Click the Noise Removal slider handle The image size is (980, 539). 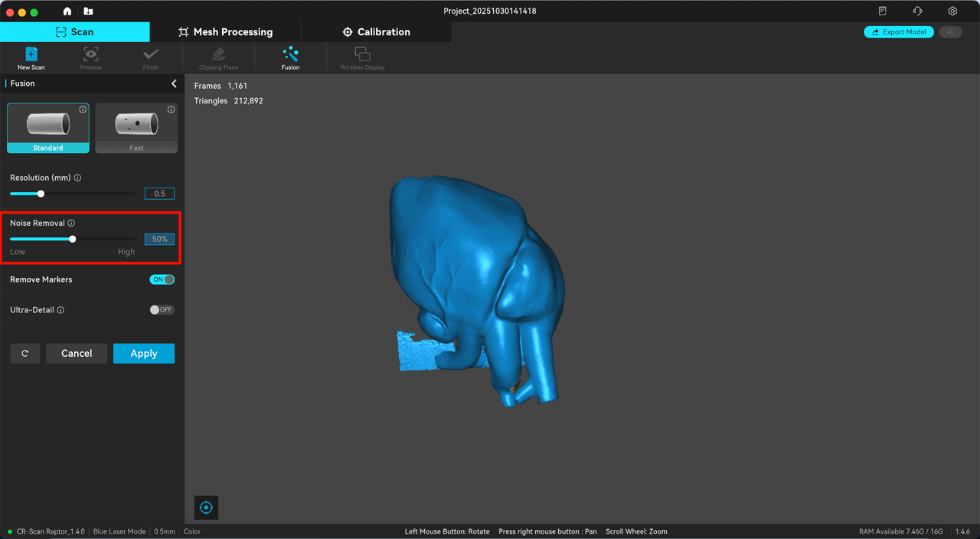[73, 239]
